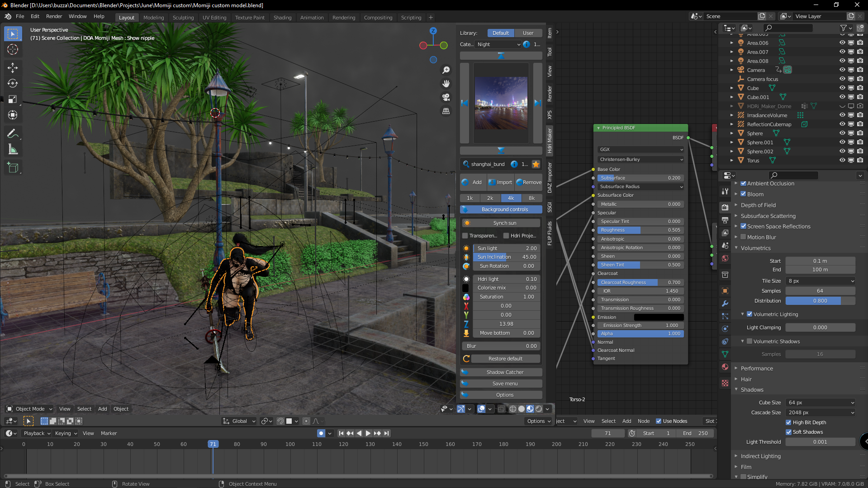Open the Object Mode dropdown
This screenshot has width=868, height=488.
(29, 409)
